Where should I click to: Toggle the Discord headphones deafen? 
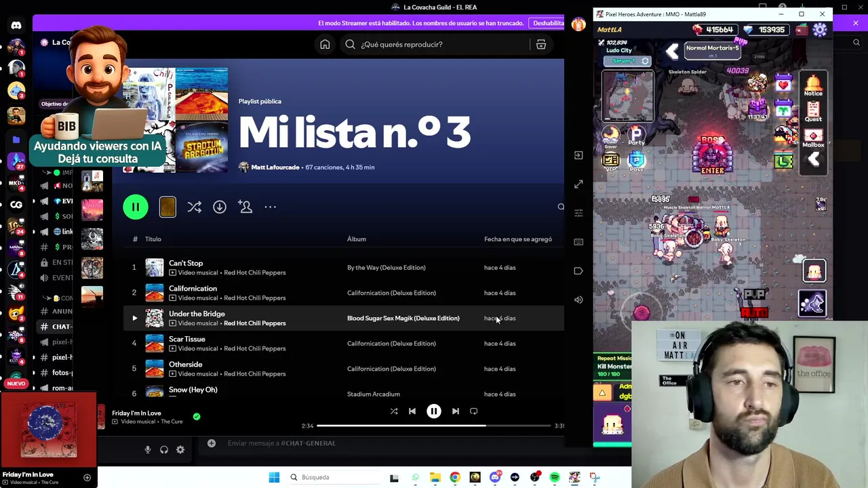(164, 449)
